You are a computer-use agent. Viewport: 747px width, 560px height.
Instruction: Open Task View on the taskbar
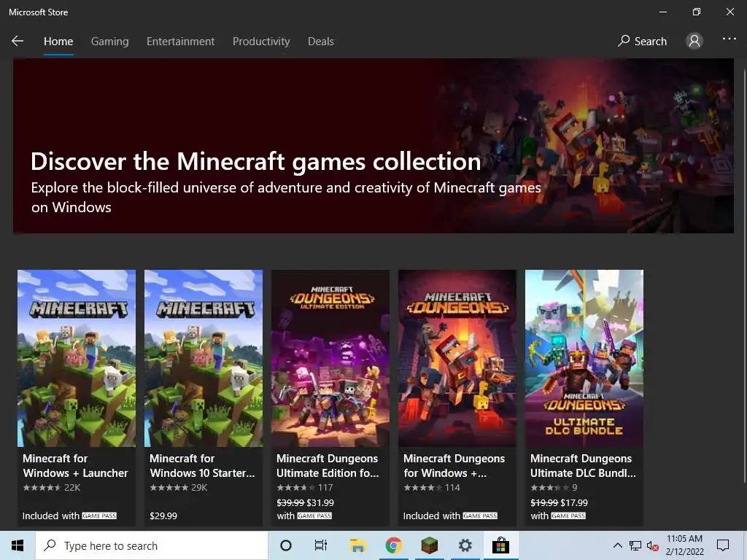tap(321, 545)
